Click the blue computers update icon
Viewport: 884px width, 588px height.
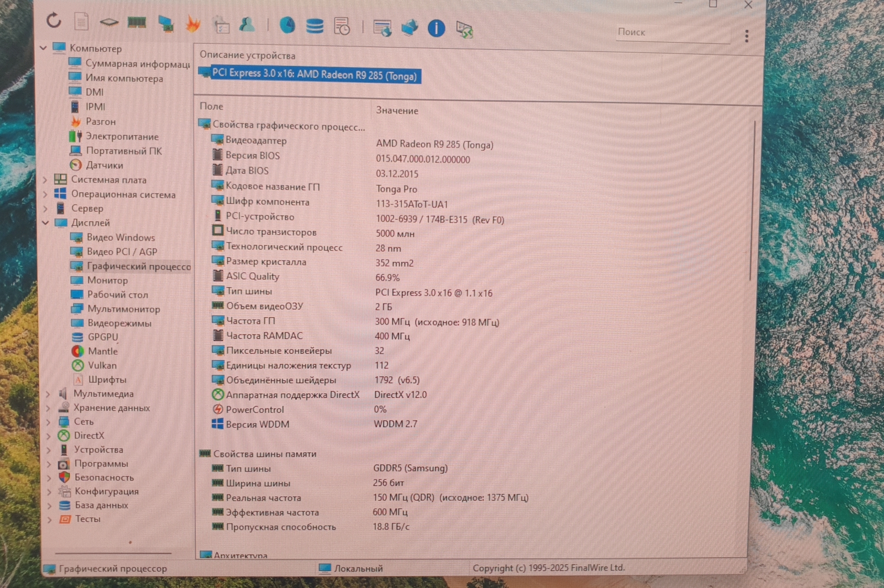(409, 27)
